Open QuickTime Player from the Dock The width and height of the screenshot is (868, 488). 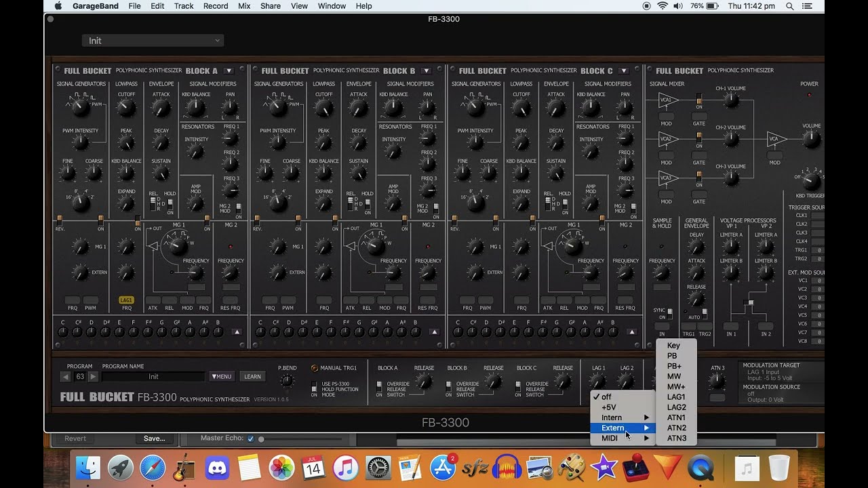[700, 468]
